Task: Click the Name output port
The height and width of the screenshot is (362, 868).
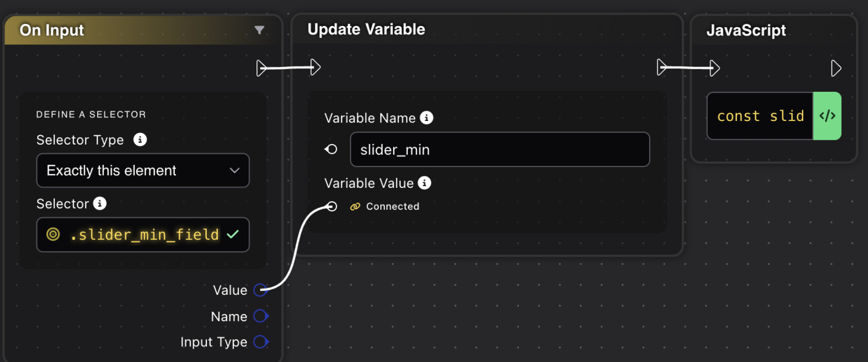Action: point(261,316)
